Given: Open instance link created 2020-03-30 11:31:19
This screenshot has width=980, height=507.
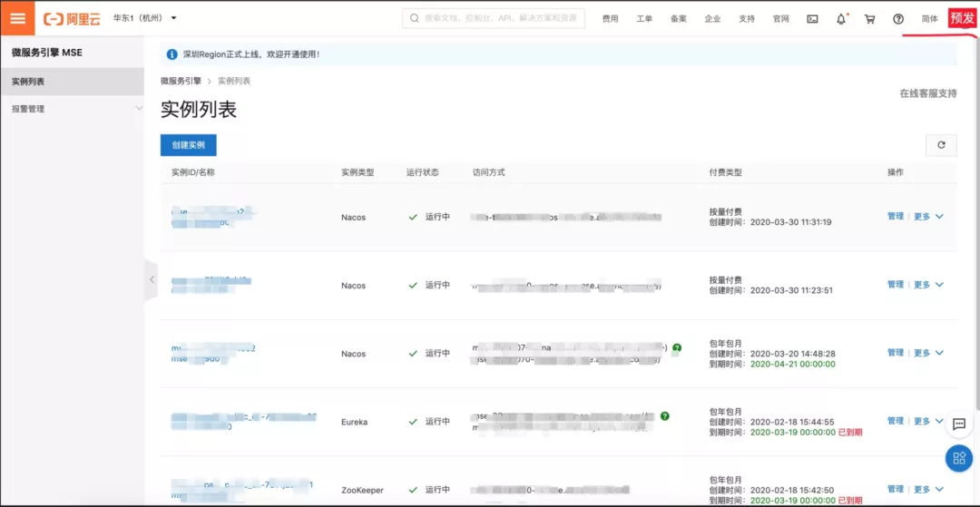Looking at the screenshot, I should tap(214, 217).
